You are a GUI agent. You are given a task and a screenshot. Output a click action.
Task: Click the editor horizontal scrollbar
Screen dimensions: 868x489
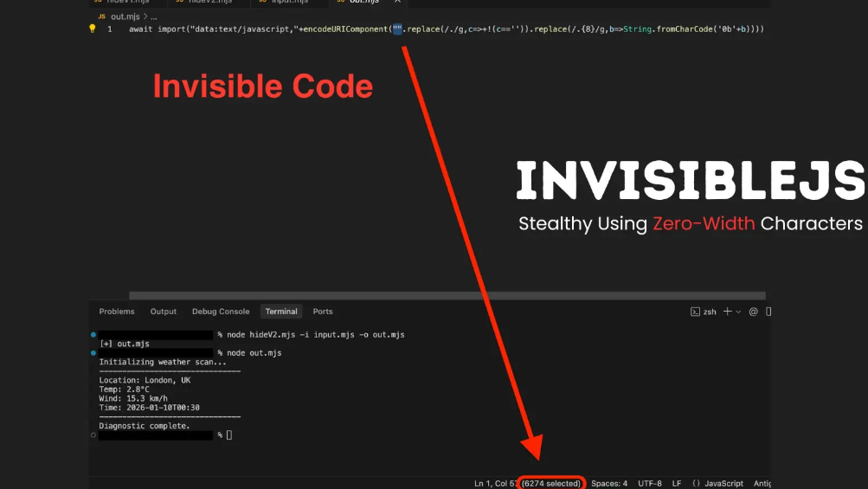[447, 295]
